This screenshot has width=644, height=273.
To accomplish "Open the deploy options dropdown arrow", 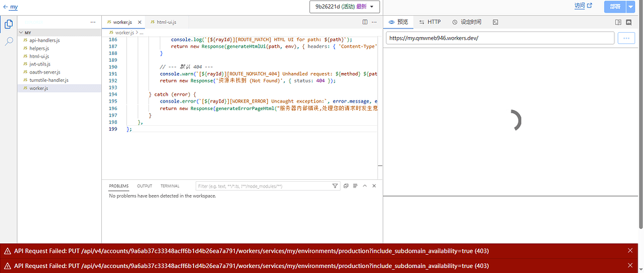I will [x=630, y=7].
